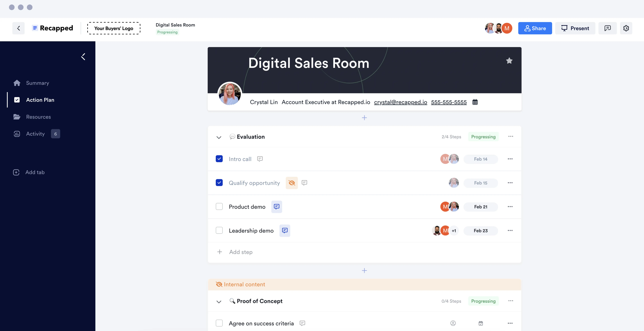Select the Action Plan tab
This screenshot has width=644, height=331.
point(34,100)
